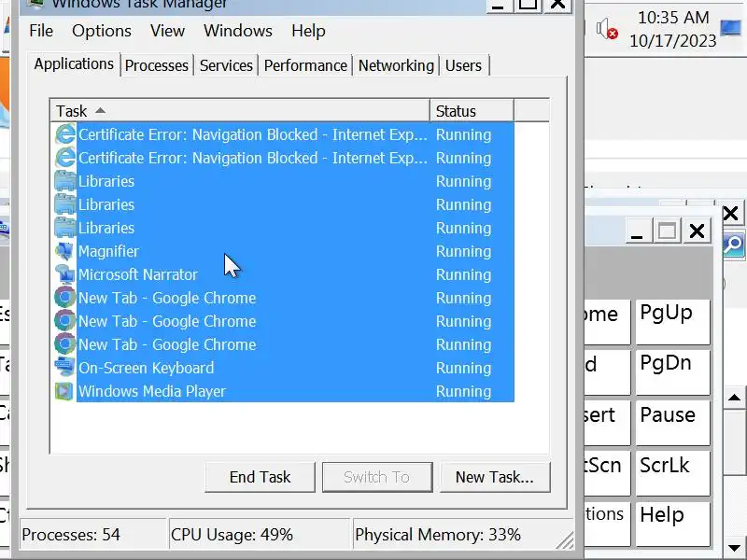Minimize the On-Screen Keyboard window
Image resolution: width=747 pixels, height=560 pixels.
(x=637, y=231)
